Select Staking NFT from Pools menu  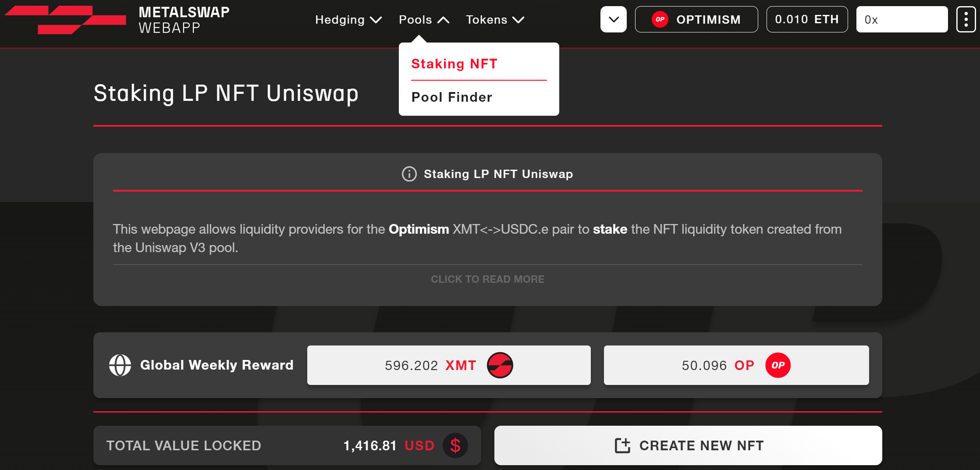pos(454,64)
